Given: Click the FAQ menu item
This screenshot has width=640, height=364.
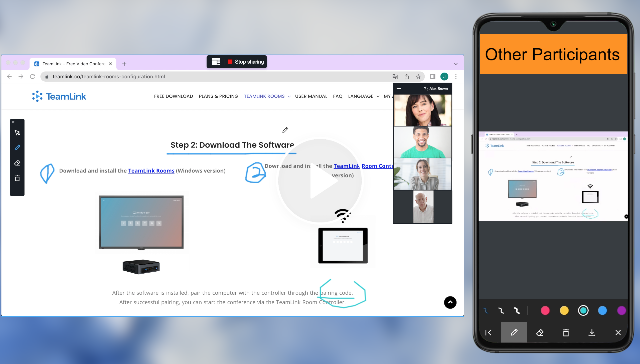Looking at the screenshot, I should coord(338,96).
